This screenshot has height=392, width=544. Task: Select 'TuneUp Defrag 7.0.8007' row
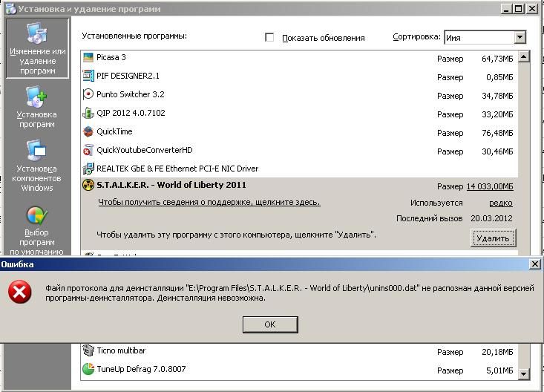click(299, 369)
